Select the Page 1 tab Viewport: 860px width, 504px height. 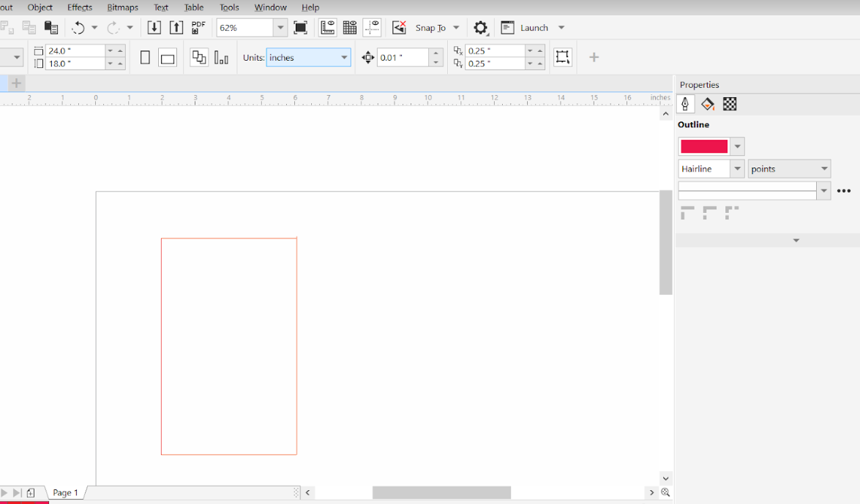tap(65, 492)
